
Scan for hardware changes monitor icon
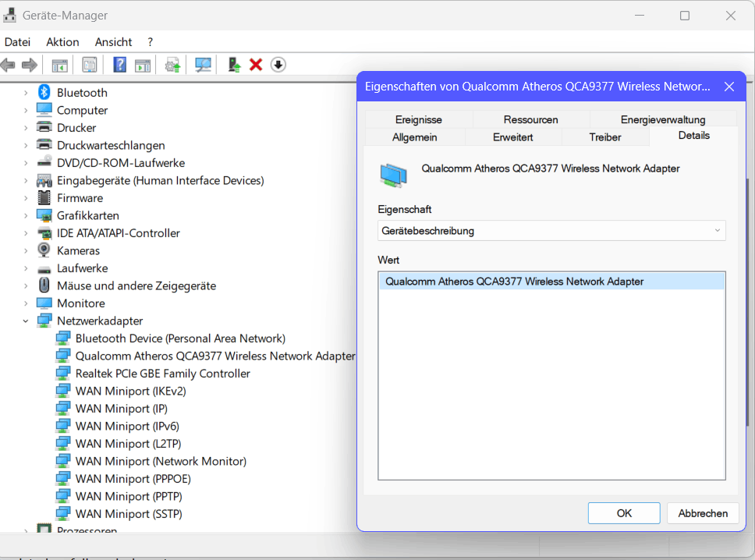pyautogui.click(x=203, y=65)
